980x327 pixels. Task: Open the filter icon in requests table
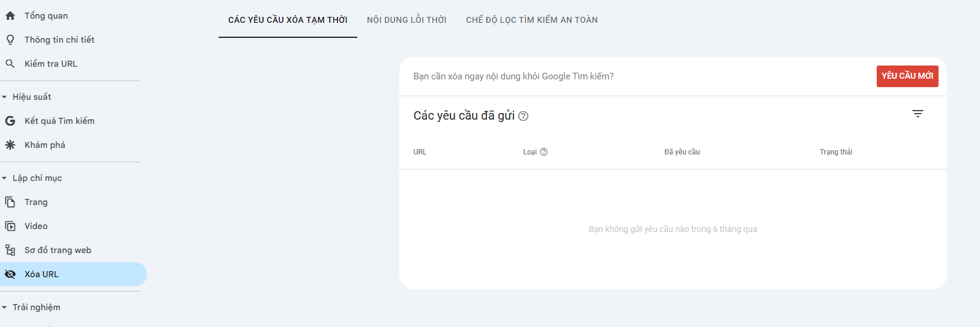918,114
